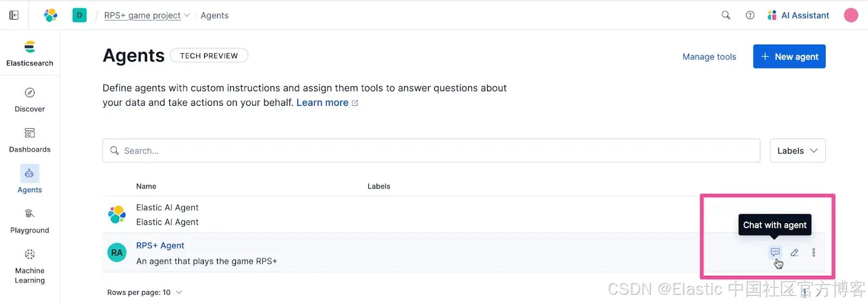This screenshot has height=304, width=868.
Task: Select Agents in the sidebar
Action: [x=30, y=180]
